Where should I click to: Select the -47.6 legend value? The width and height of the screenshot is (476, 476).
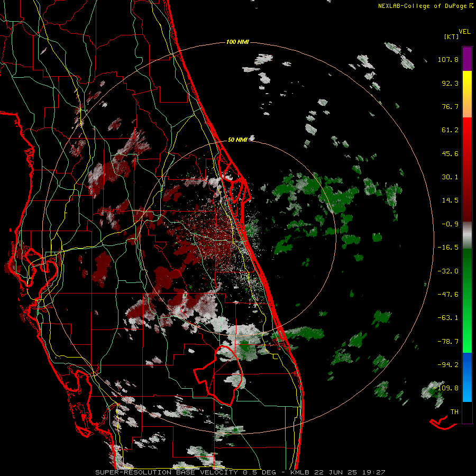tap(448, 295)
